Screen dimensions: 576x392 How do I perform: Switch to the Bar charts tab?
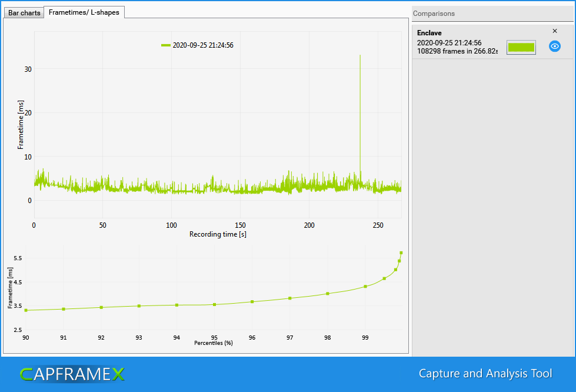click(x=24, y=13)
